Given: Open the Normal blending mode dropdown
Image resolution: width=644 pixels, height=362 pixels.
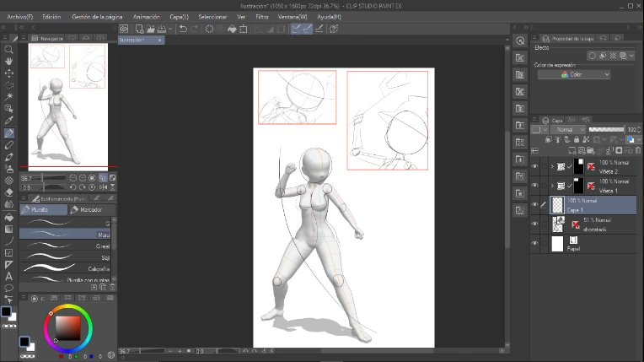Looking at the screenshot, I should coord(568,130).
